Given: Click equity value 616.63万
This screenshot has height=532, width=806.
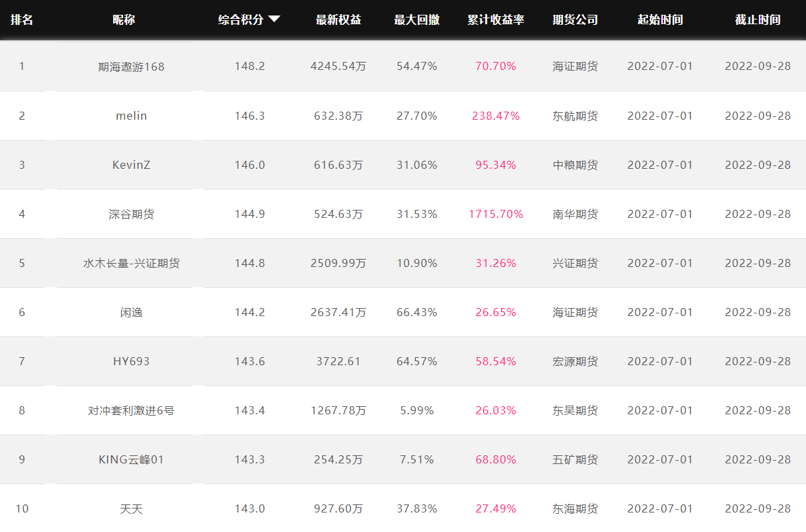Looking at the screenshot, I should [x=338, y=165].
